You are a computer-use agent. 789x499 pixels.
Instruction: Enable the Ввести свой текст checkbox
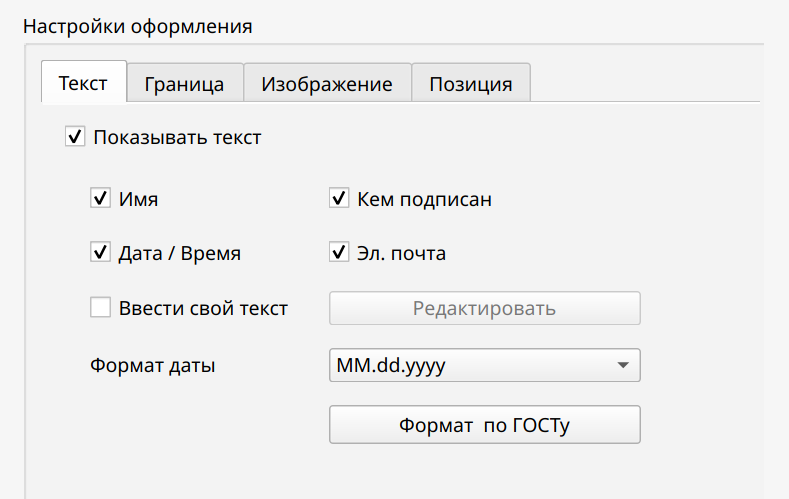pos(100,308)
